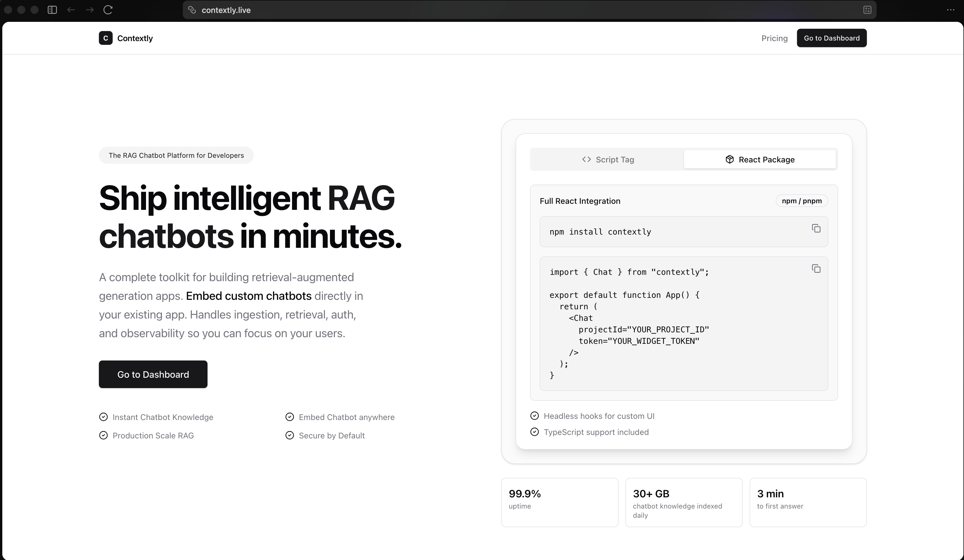Switch to the Script Tag tab
The width and height of the screenshot is (964, 560).
pyautogui.click(x=608, y=159)
